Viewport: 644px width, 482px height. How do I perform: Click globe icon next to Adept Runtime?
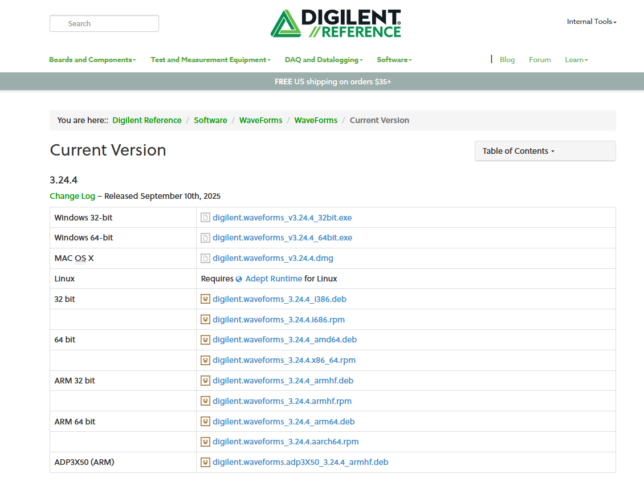tap(239, 279)
